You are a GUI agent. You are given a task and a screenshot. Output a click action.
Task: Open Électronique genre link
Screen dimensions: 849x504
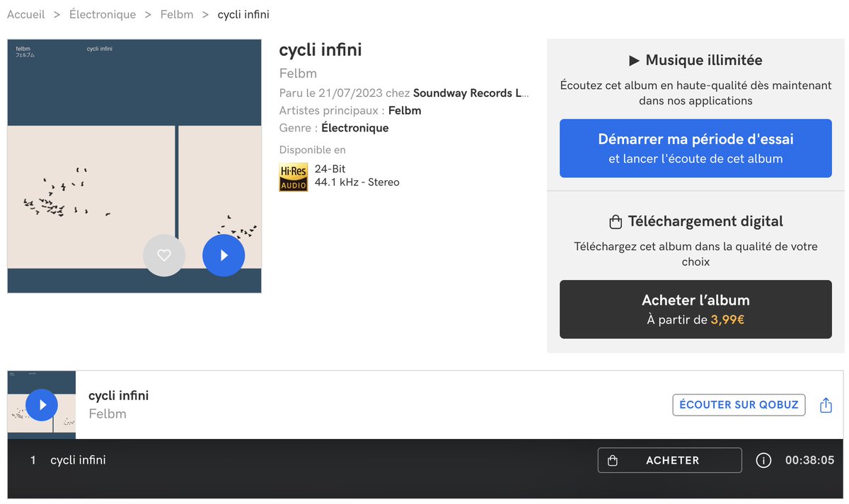[355, 128]
